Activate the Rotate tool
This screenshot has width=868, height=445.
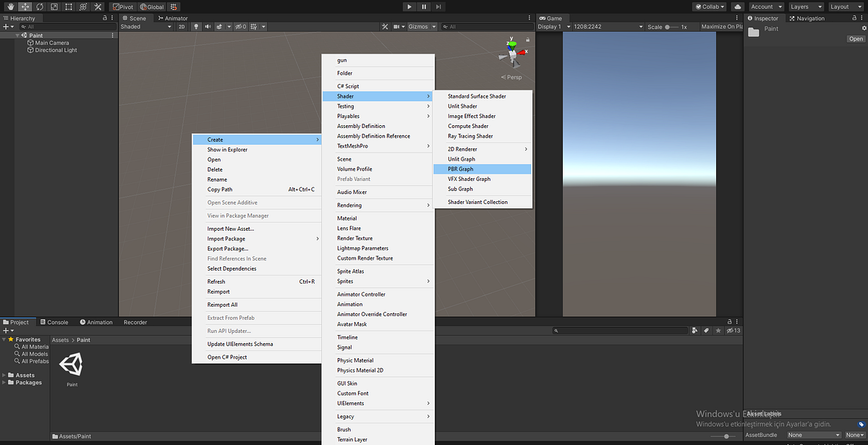pos(40,7)
